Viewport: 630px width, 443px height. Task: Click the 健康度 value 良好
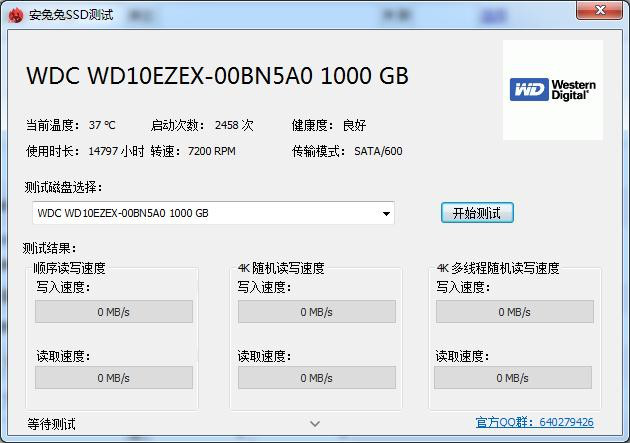point(354,125)
